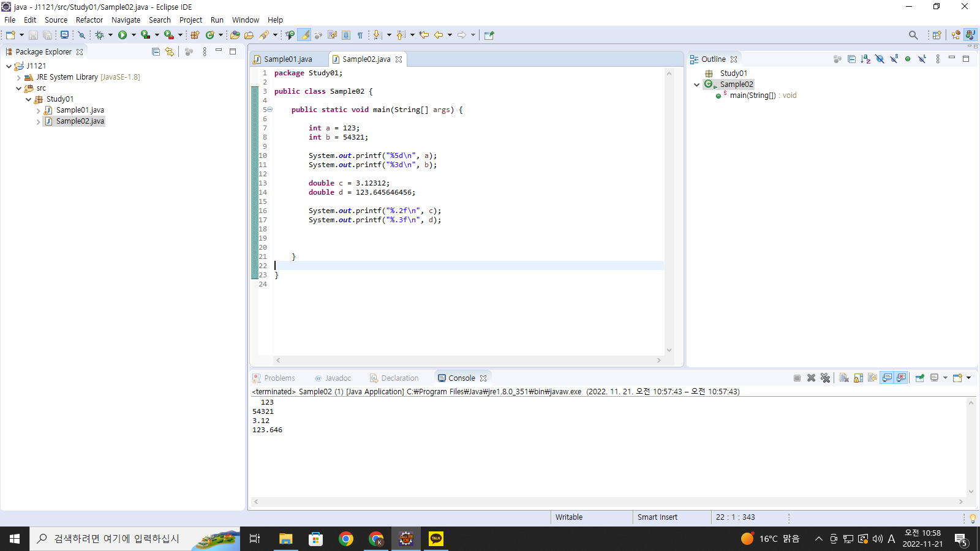
Task: Click the Save All toolbar icon
Action: coord(47,35)
